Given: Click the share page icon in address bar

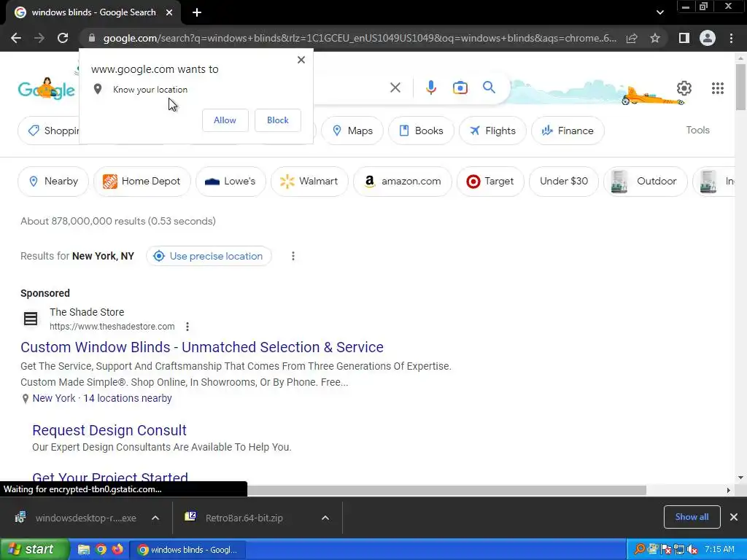Looking at the screenshot, I should (x=632, y=38).
